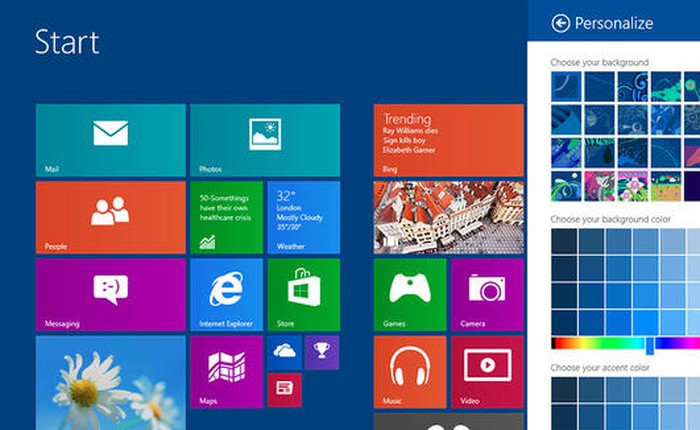Open the People tile
Screen dimensions: 700x430
tap(111, 217)
